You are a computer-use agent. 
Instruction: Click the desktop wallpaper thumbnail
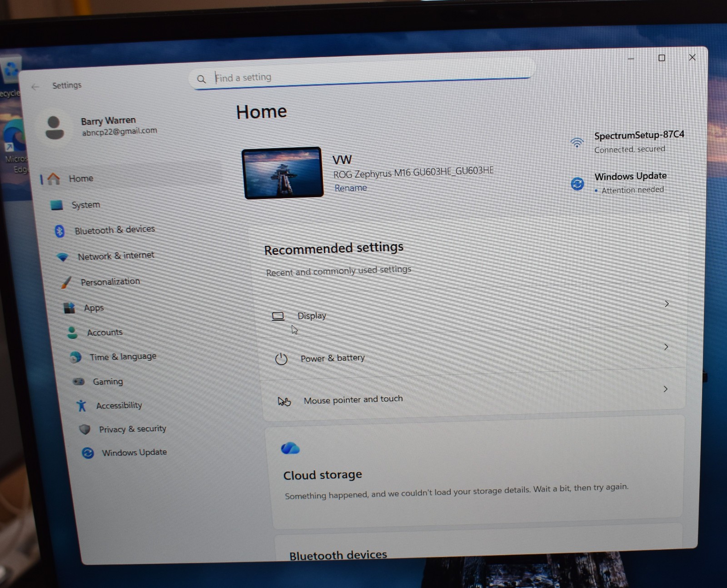point(283,173)
